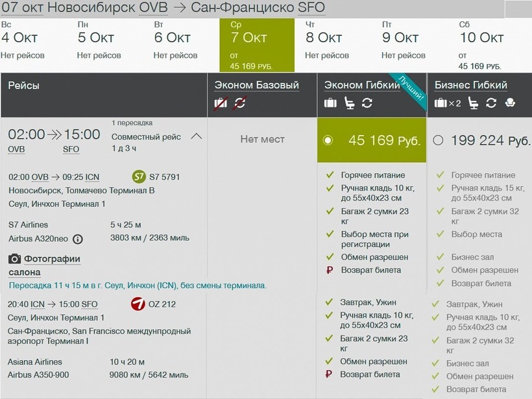The height and width of the screenshot is (399, 532).
Task: Expand the Бизнес Гибкий fare description
Action: coord(470,85)
